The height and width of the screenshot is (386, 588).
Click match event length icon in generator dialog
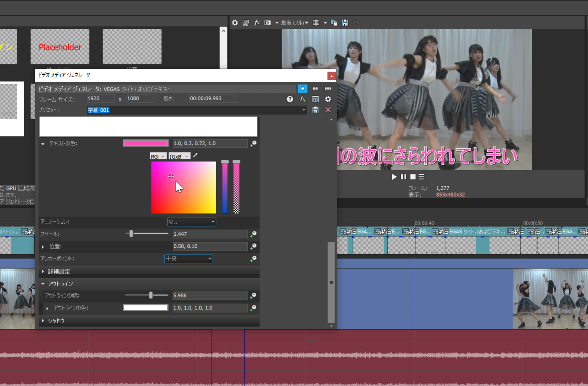click(x=315, y=99)
